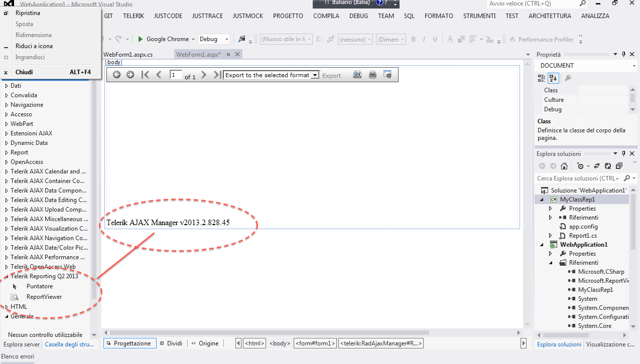Click the Refresh icon in Esplora soluzioni
Viewport: 640px width, 364px height.
click(608, 166)
